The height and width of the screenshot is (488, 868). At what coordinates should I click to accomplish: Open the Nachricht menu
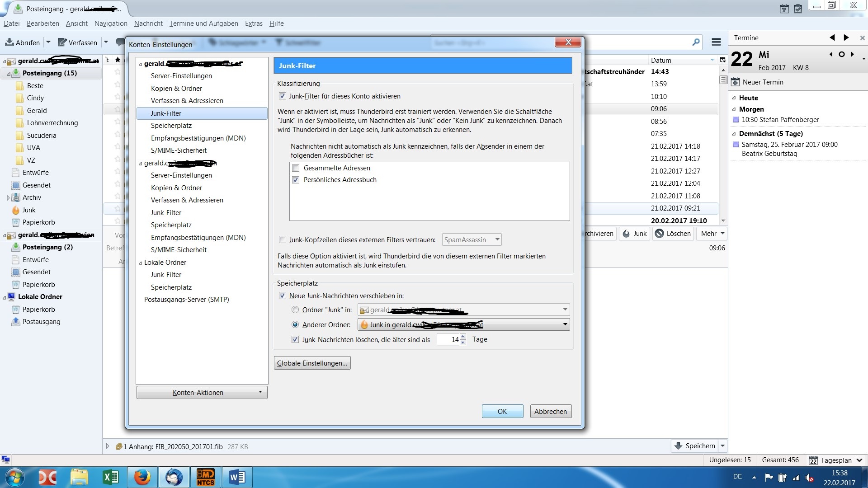point(148,23)
